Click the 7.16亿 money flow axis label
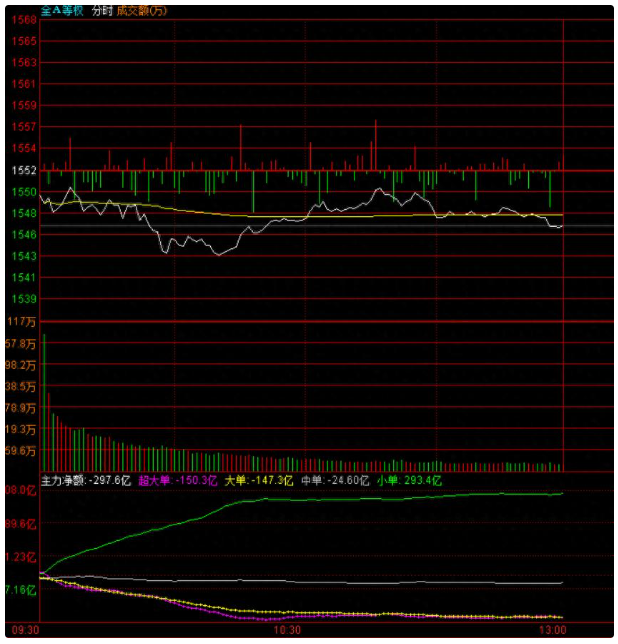 (x=22, y=590)
